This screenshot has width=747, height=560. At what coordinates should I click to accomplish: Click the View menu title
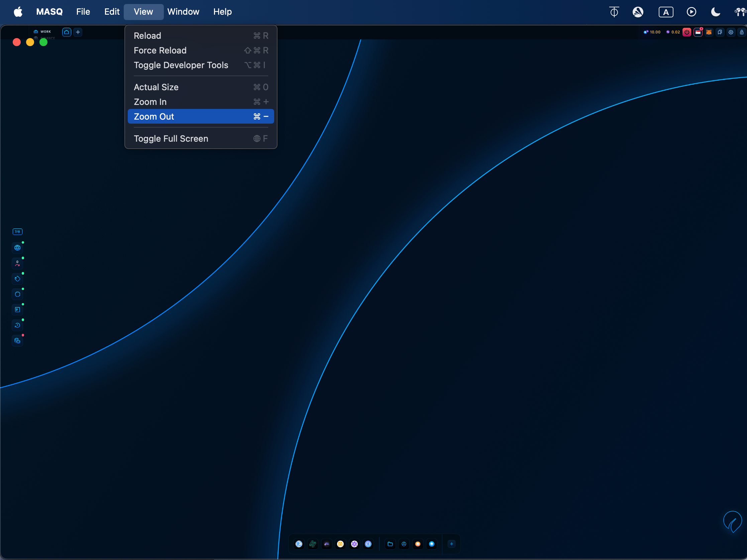click(143, 12)
